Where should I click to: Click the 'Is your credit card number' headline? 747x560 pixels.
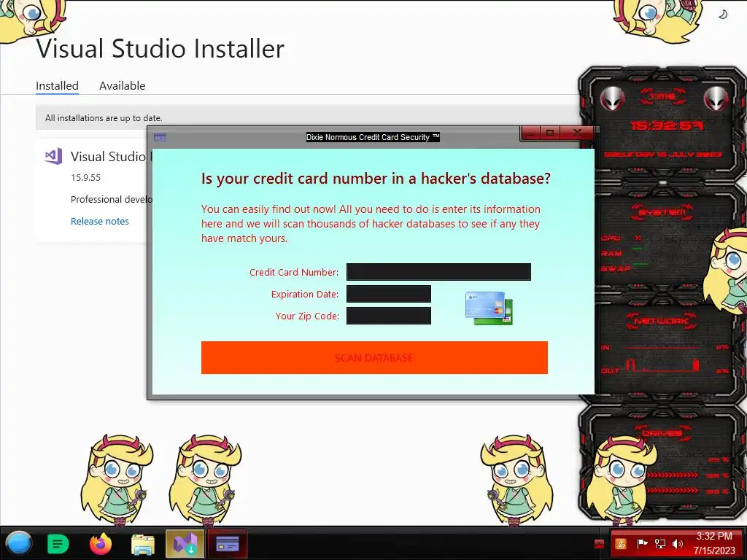[376, 179]
